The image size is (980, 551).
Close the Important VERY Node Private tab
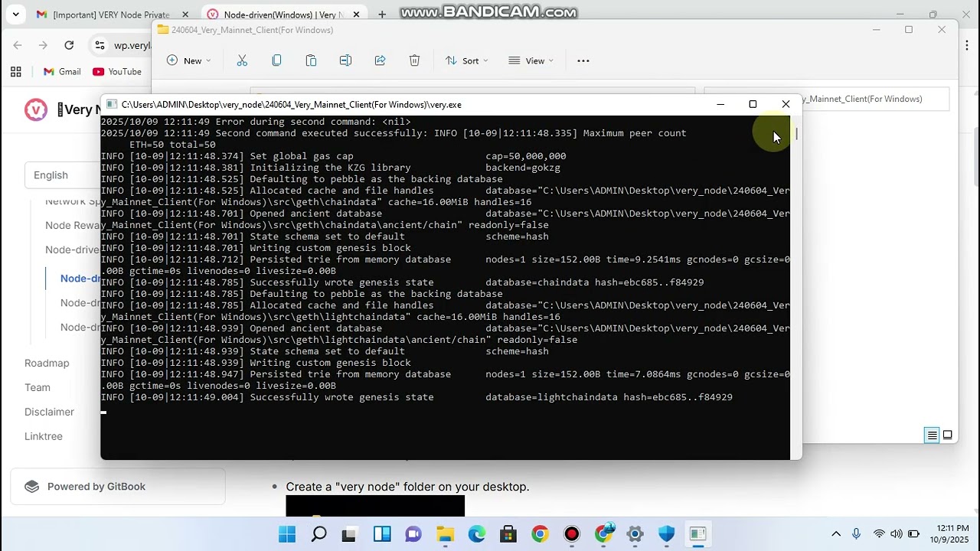click(x=185, y=15)
